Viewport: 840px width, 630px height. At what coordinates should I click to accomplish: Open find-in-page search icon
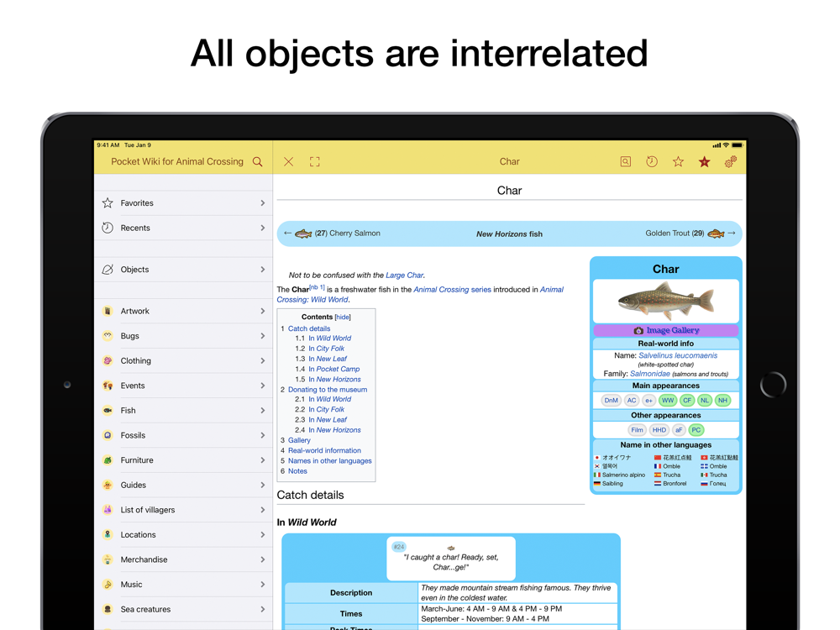click(x=625, y=162)
